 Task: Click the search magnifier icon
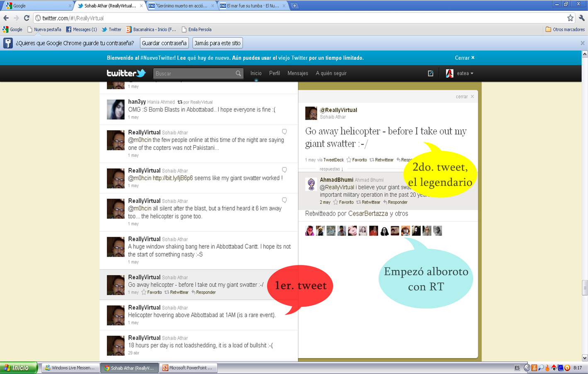pyautogui.click(x=238, y=73)
